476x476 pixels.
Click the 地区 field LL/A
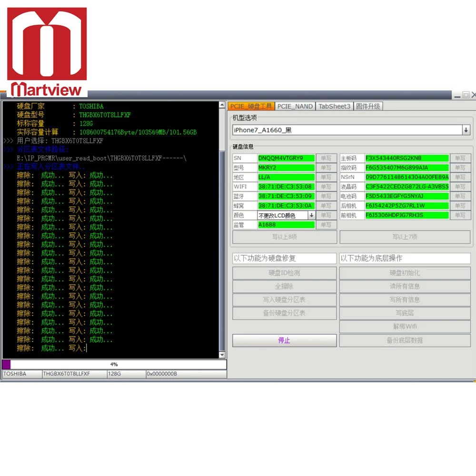[286, 177]
